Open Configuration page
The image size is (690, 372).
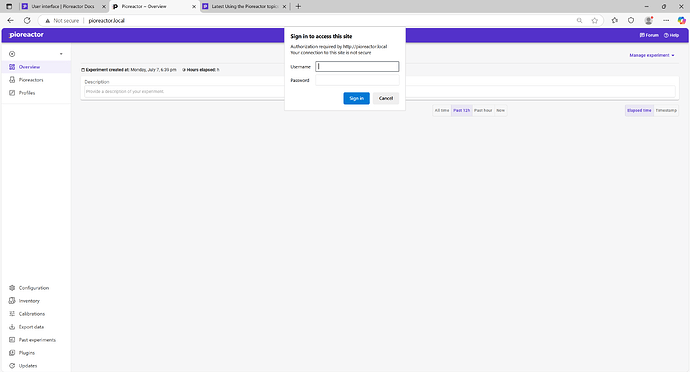(x=35, y=288)
